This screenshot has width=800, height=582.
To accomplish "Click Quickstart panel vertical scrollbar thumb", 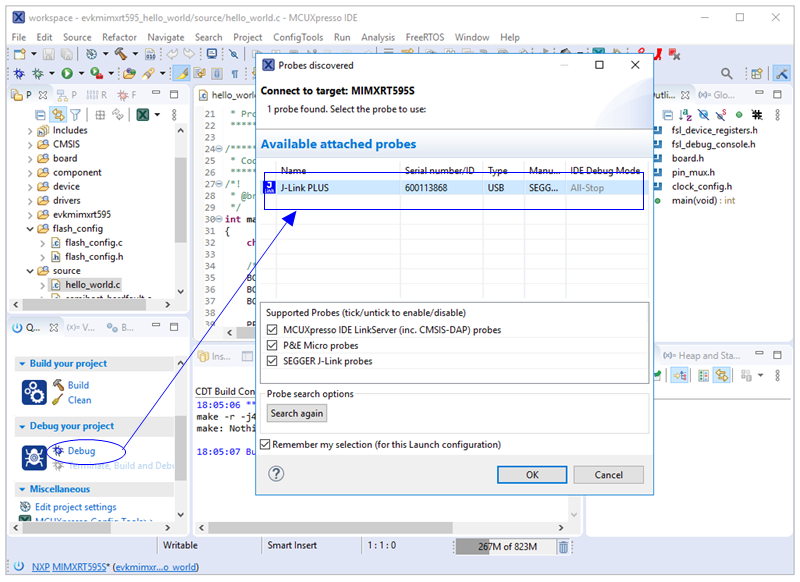I will 180,448.
